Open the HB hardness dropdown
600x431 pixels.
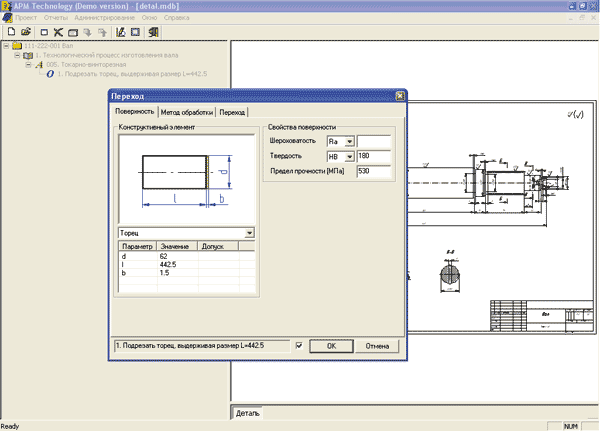pyautogui.click(x=350, y=156)
